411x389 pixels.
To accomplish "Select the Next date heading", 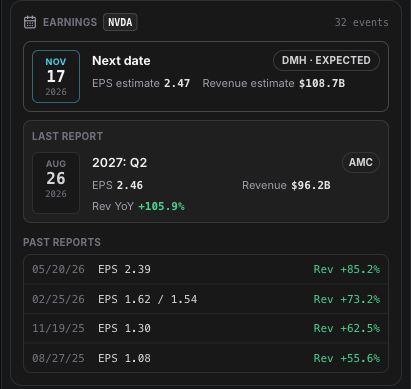I will [x=121, y=61].
